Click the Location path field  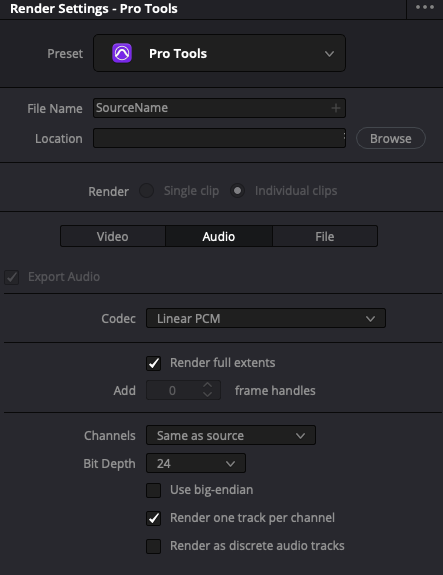(x=219, y=138)
